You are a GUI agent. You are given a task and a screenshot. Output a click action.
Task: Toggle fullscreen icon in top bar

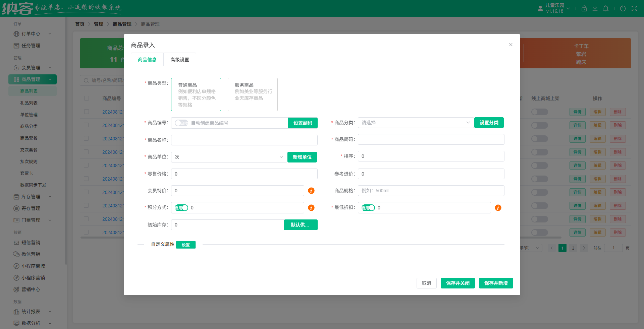(x=634, y=8)
